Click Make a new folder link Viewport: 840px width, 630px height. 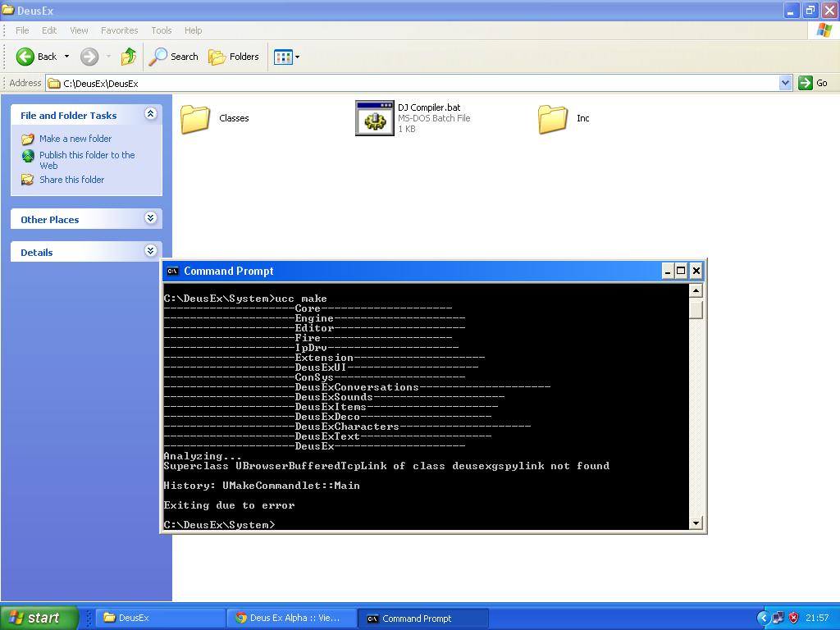(75, 139)
